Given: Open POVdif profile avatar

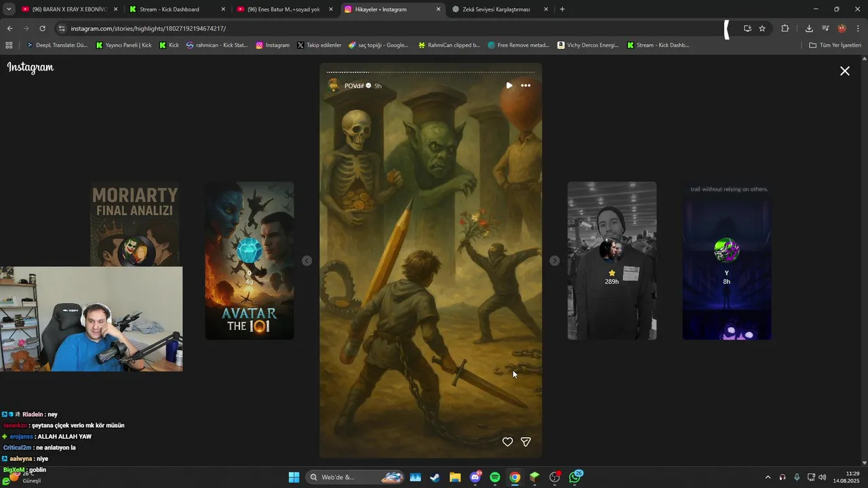Looking at the screenshot, I should (334, 86).
